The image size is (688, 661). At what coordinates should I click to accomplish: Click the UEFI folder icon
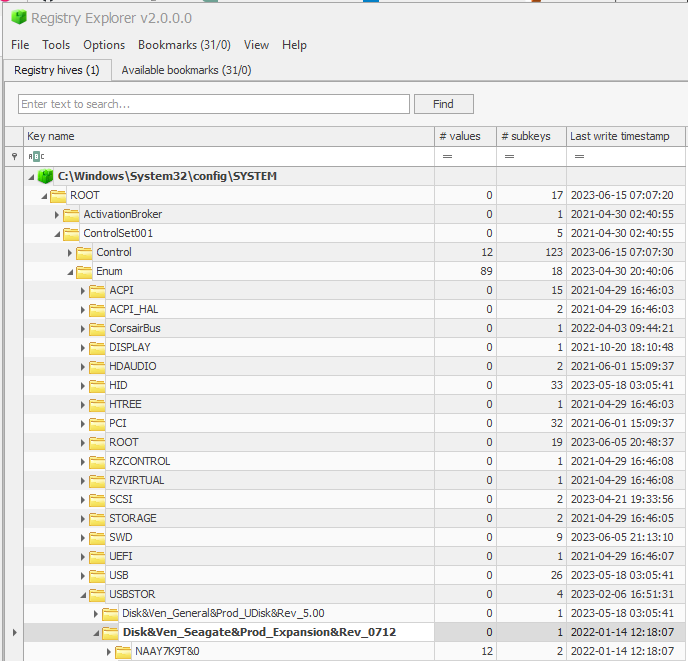(97, 557)
